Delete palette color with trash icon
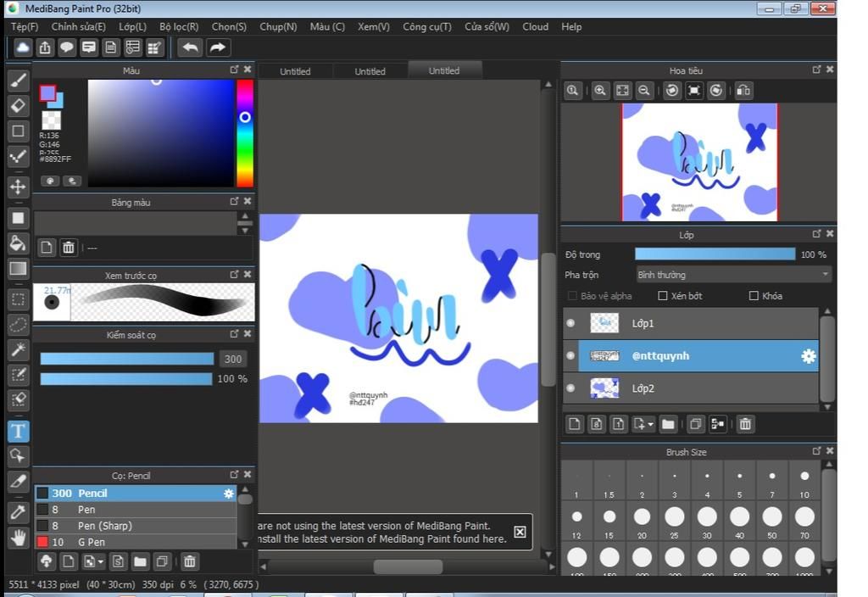Image resolution: width=868 pixels, height=597 pixels. click(x=68, y=248)
